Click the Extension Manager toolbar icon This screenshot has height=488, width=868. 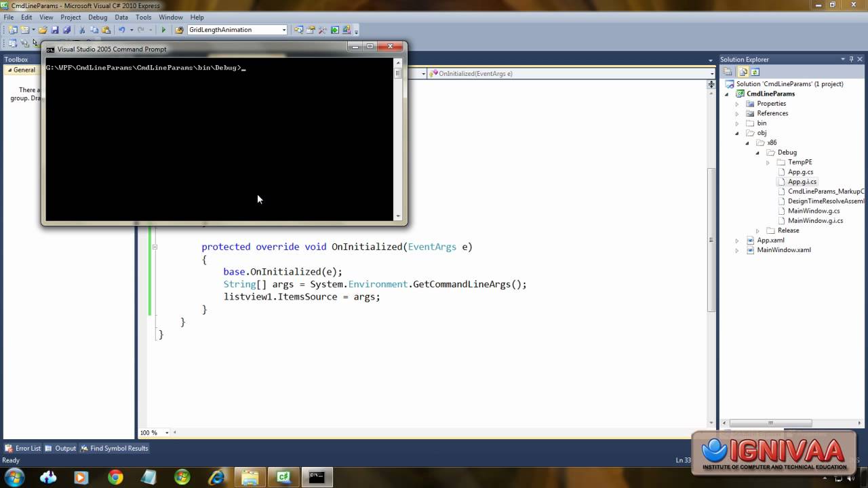coord(347,30)
